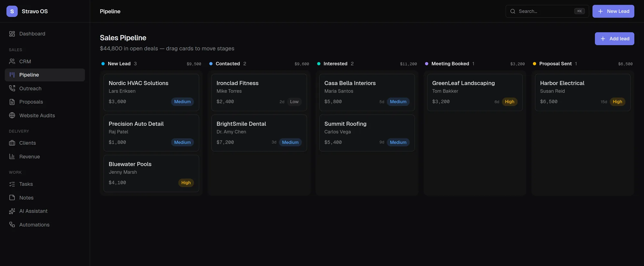Click contact name Susan Reid
This screenshot has width=644, height=266.
click(552, 91)
